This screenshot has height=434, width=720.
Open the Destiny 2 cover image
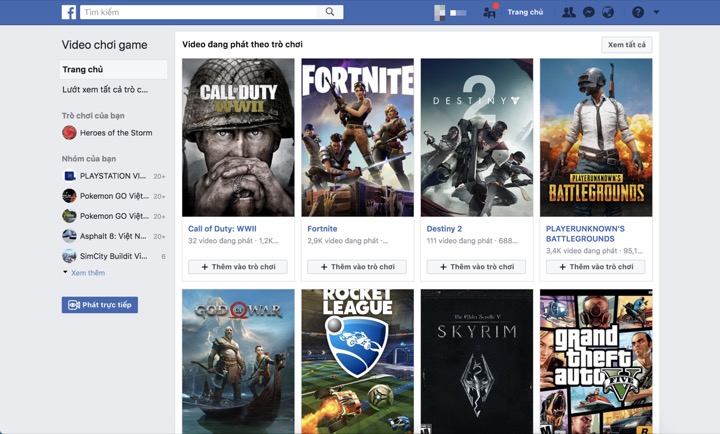click(477, 137)
